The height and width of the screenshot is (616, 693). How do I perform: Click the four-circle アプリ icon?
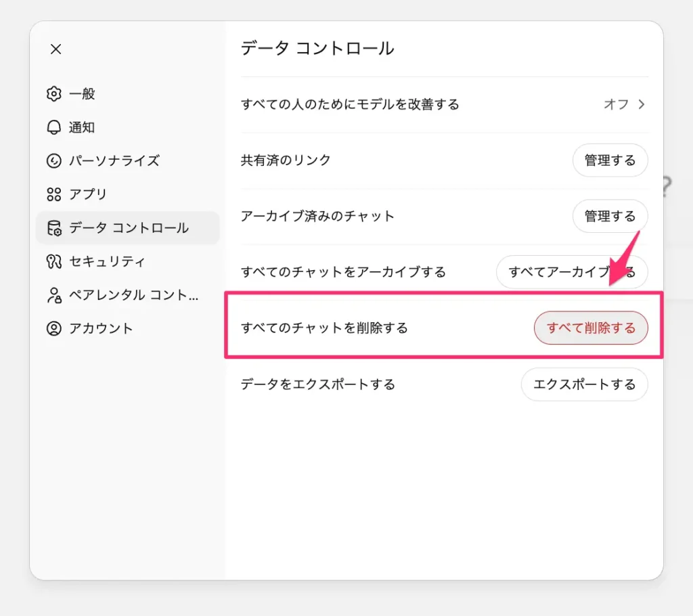pyautogui.click(x=53, y=194)
